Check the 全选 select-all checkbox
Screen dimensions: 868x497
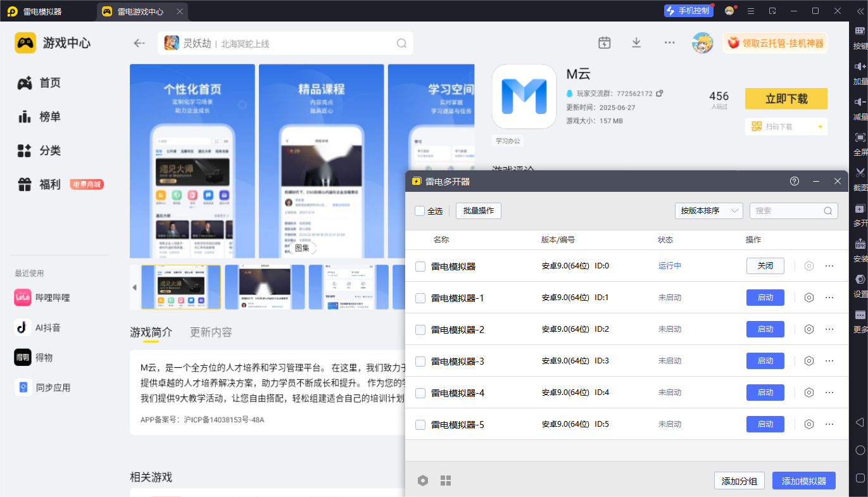420,211
